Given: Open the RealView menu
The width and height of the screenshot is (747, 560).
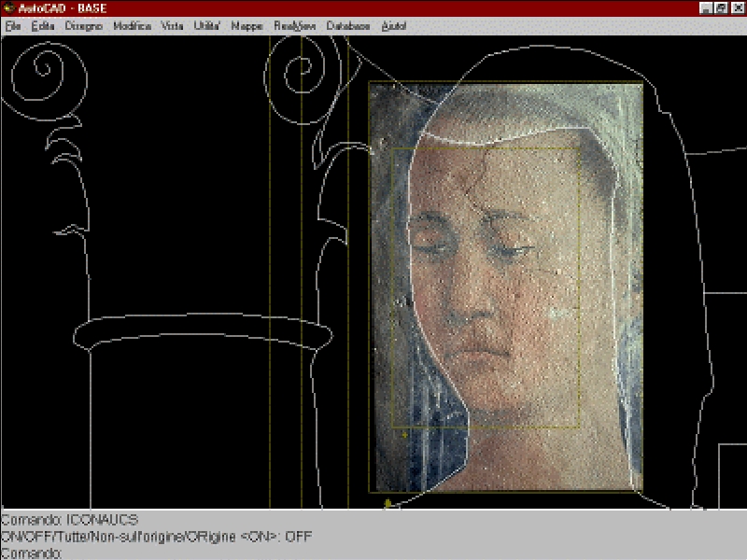Looking at the screenshot, I should pos(294,26).
